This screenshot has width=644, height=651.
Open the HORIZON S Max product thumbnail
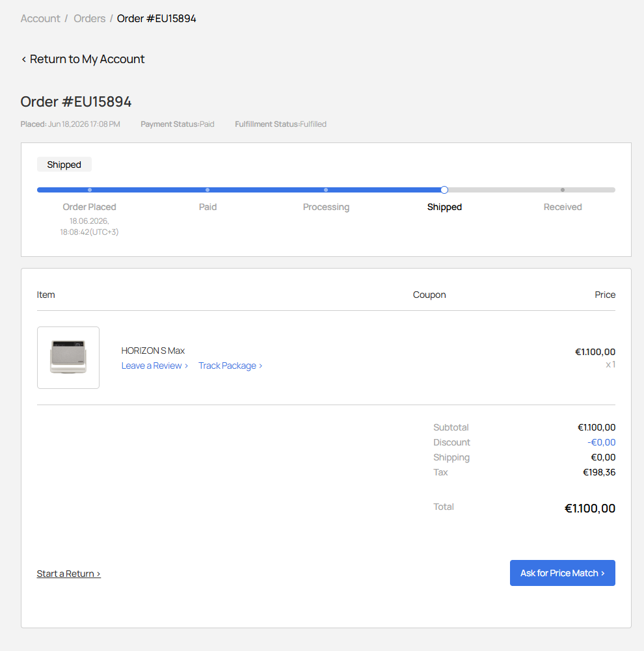click(x=68, y=358)
